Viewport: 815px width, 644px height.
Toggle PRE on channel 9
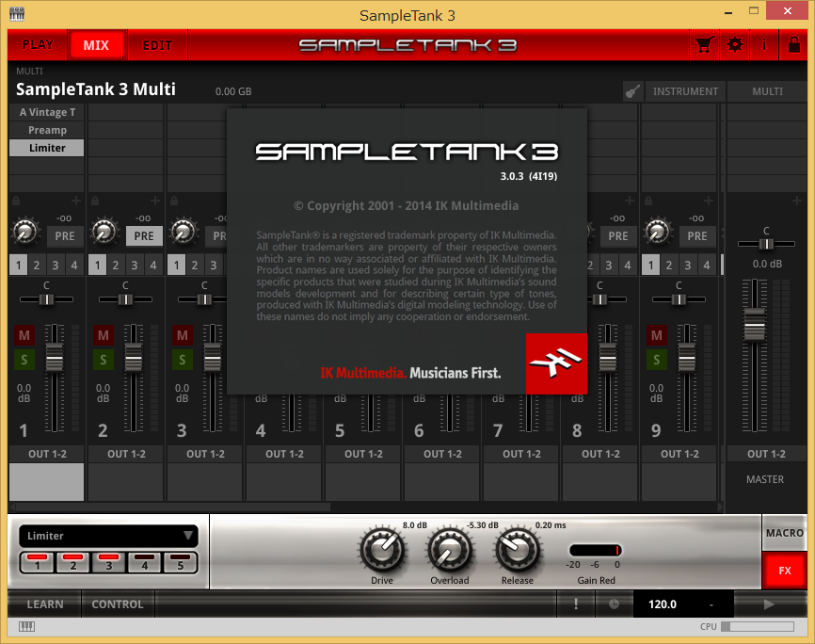point(697,236)
